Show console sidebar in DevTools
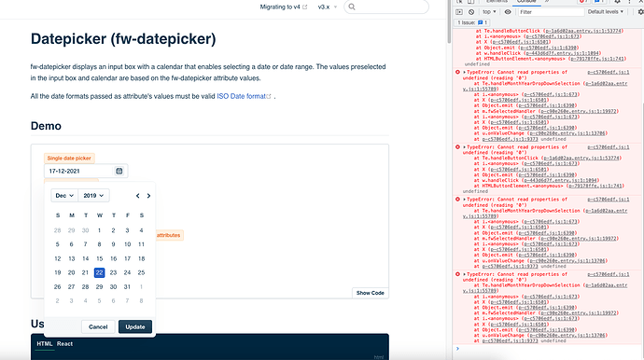The image size is (644, 360). [x=459, y=12]
